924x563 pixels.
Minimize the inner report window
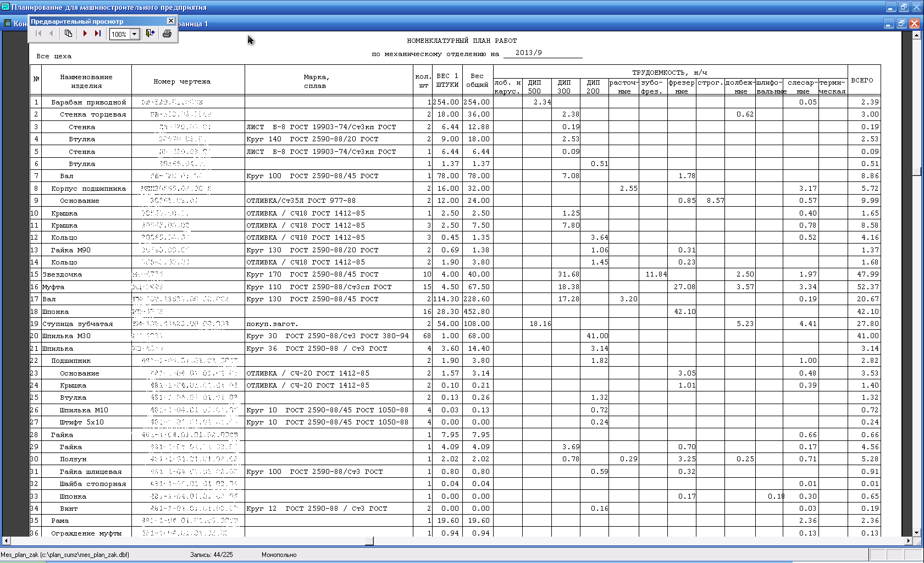(x=889, y=24)
